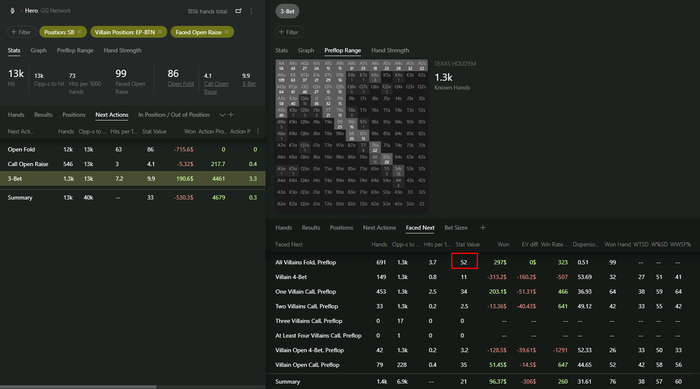Open left panel Preflop Range tab
700x389 pixels.
tap(75, 50)
